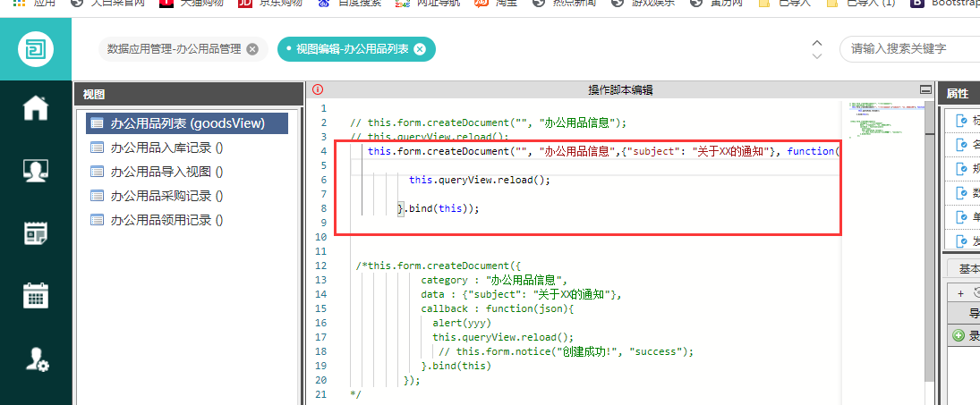Screen dimensions: 980x405
Task: Click commented line 2 createDocument call
Action: tap(488, 122)
